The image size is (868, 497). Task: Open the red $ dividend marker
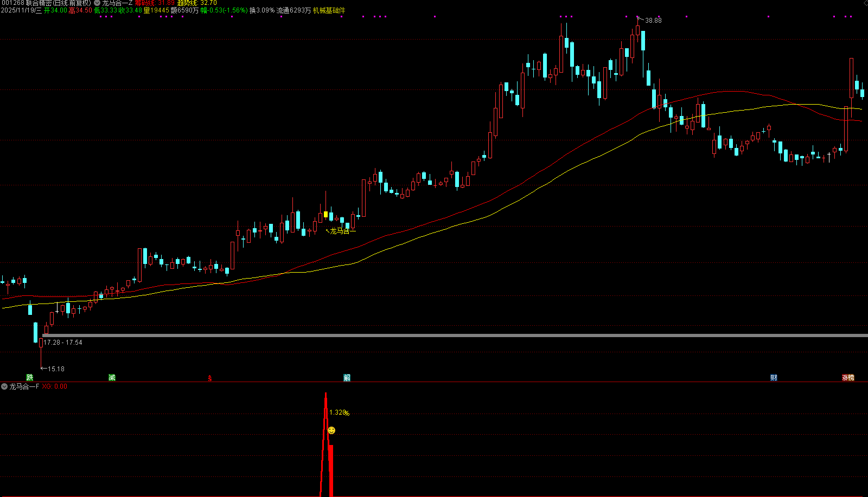[210, 378]
